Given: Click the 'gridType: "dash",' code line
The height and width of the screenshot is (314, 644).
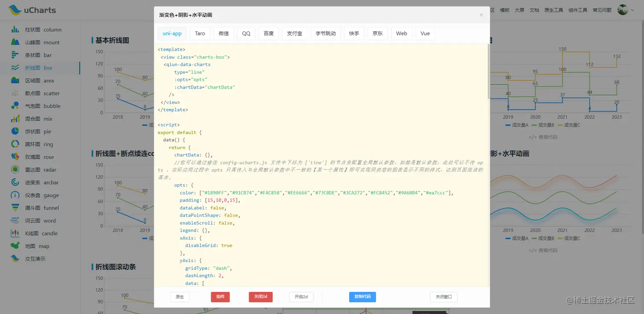Looking at the screenshot, I should (209, 268).
